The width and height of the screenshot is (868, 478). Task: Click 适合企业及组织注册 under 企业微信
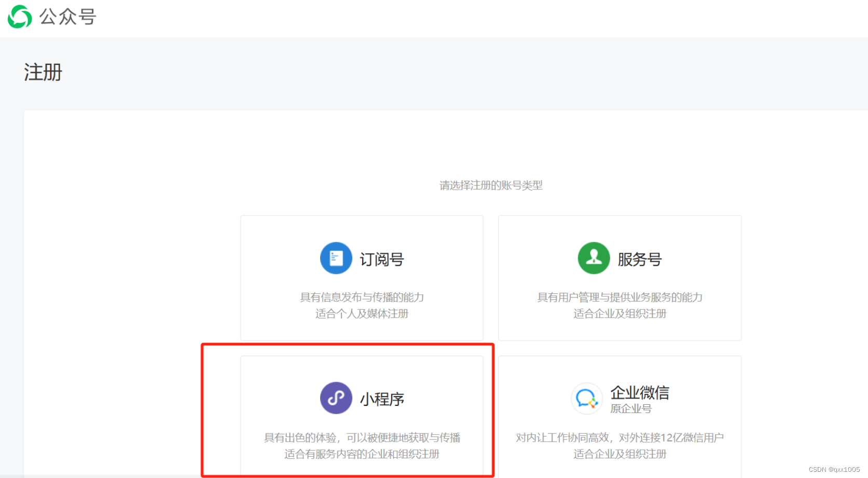point(620,454)
